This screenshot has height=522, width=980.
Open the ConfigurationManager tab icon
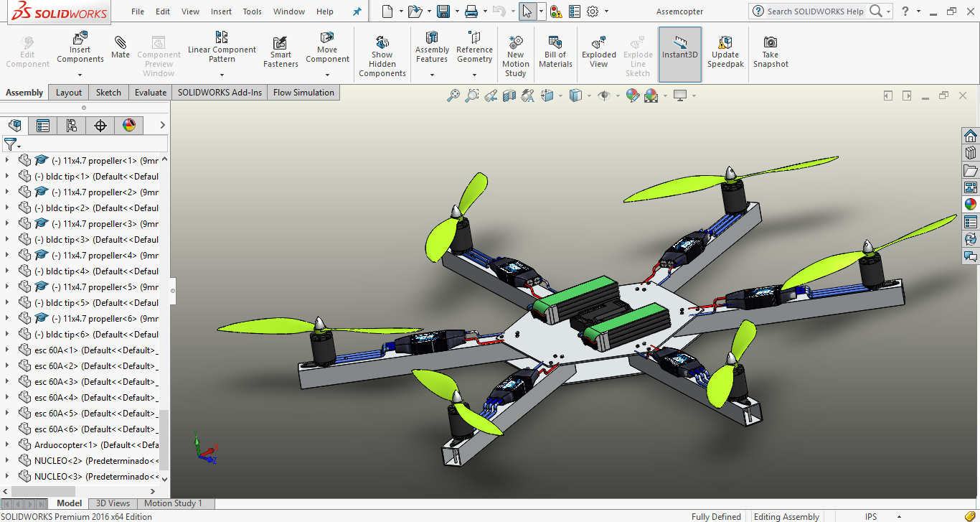pos(72,126)
